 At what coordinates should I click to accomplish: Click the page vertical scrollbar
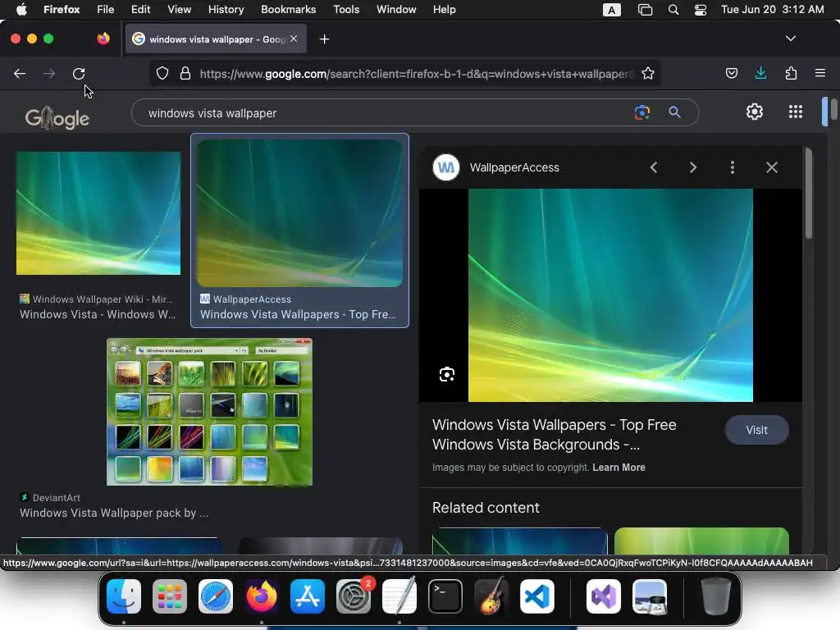point(834,109)
